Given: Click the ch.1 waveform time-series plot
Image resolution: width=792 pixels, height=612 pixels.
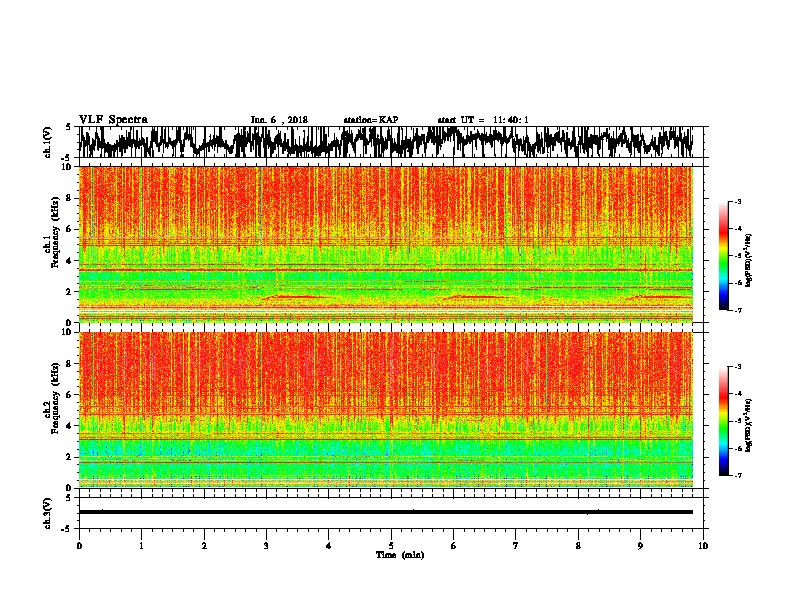Looking at the screenshot, I should click(x=385, y=142).
